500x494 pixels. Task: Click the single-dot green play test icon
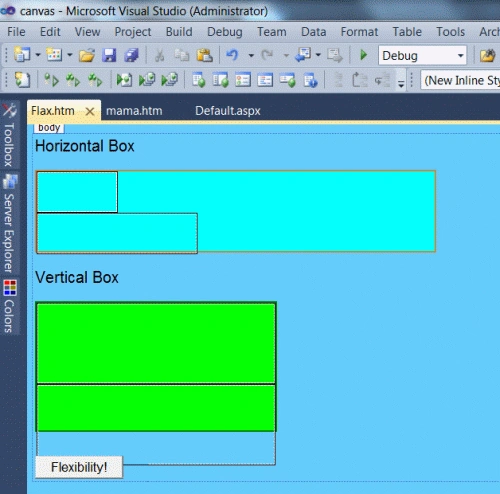click(51, 80)
